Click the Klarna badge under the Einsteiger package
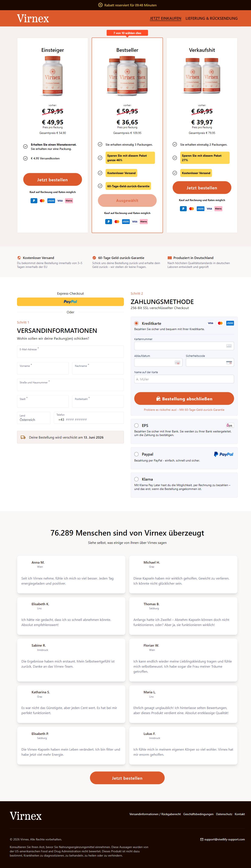Viewport: 251px width, 868px height. [69, 200]
